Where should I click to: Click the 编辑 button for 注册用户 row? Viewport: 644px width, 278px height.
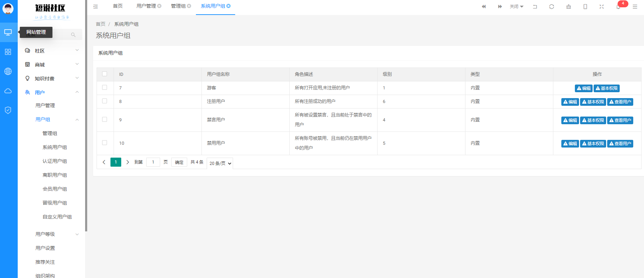[x=570, y=102]
